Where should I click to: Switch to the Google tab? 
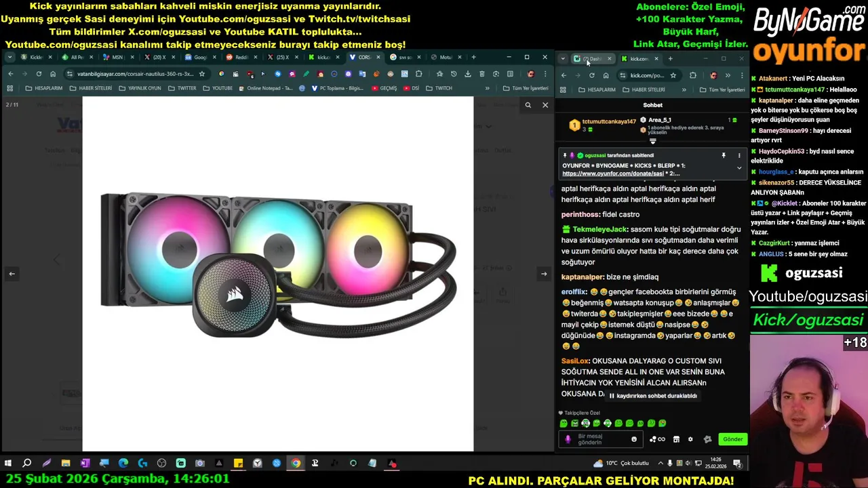pyautogui.click(x=200, y=57)
